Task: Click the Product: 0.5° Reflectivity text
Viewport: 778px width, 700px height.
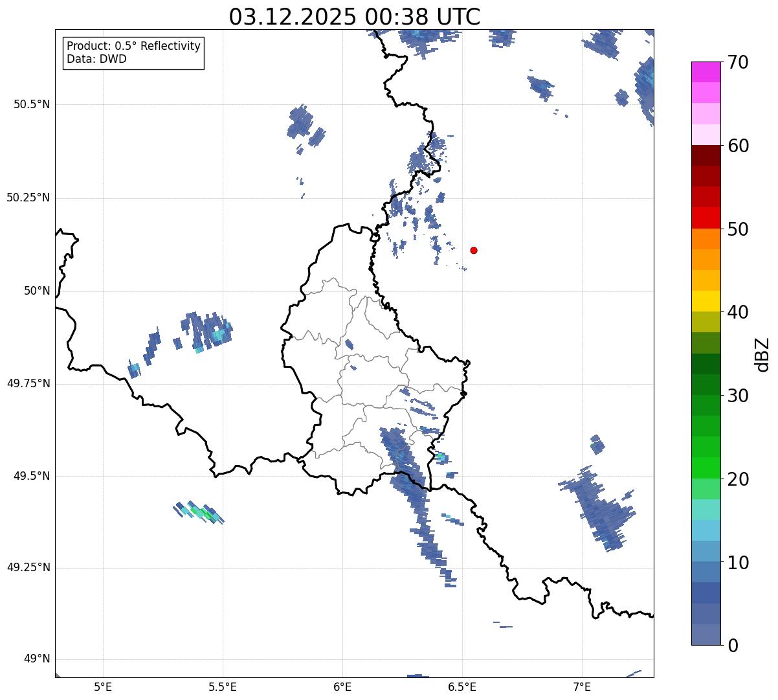Action: tap(133, 47)
